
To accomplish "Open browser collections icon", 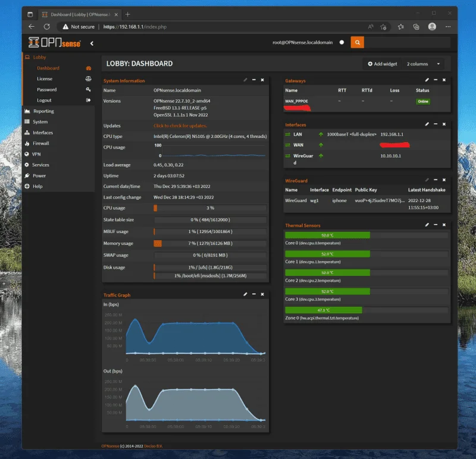I will pyautogui.click(x=416, y=27).
